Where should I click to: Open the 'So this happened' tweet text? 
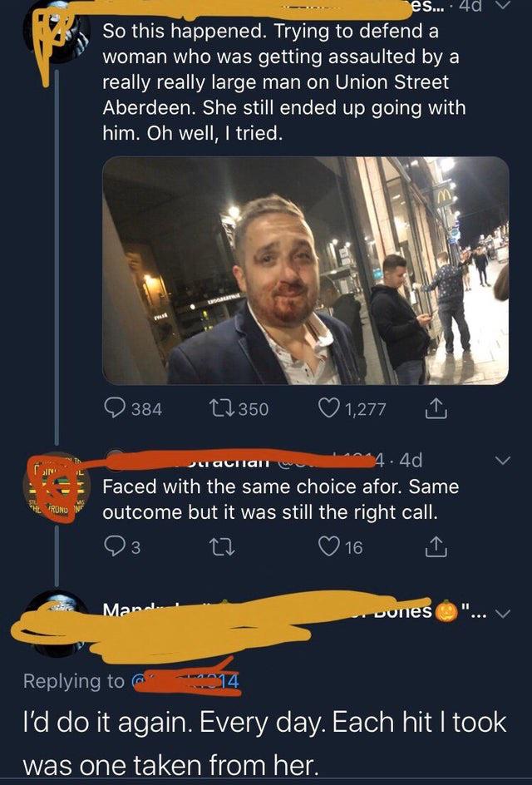(283, 82)
